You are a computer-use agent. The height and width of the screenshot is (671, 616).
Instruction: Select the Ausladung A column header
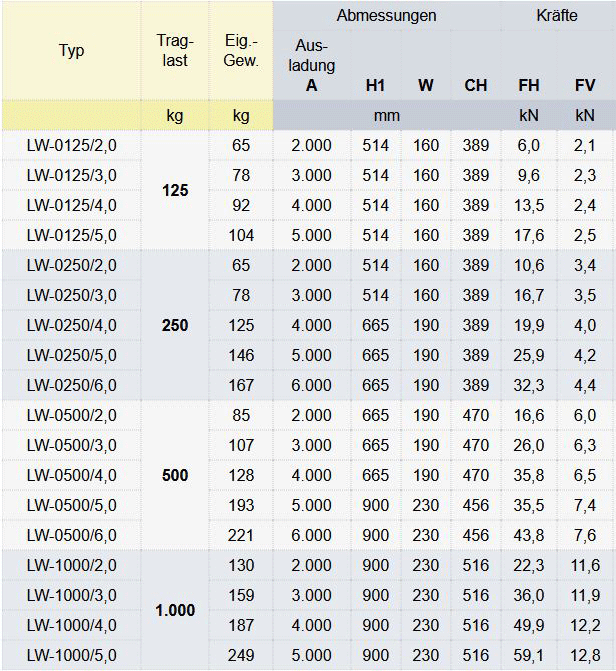click(312, 65)
